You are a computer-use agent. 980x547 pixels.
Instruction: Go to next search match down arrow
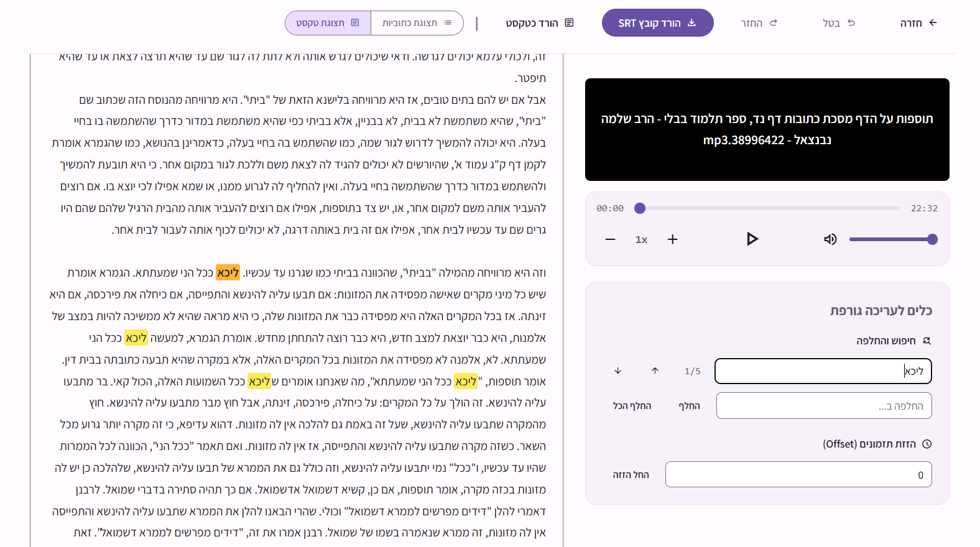617,371
